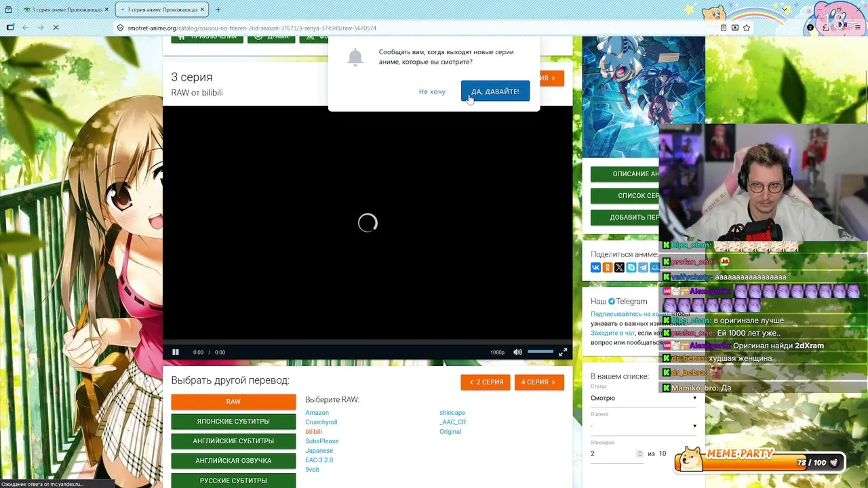Image resolution: width=868 pixels, height=488 pixels.
Task: Click the address bar URL
Action: (x=252, y=28)
